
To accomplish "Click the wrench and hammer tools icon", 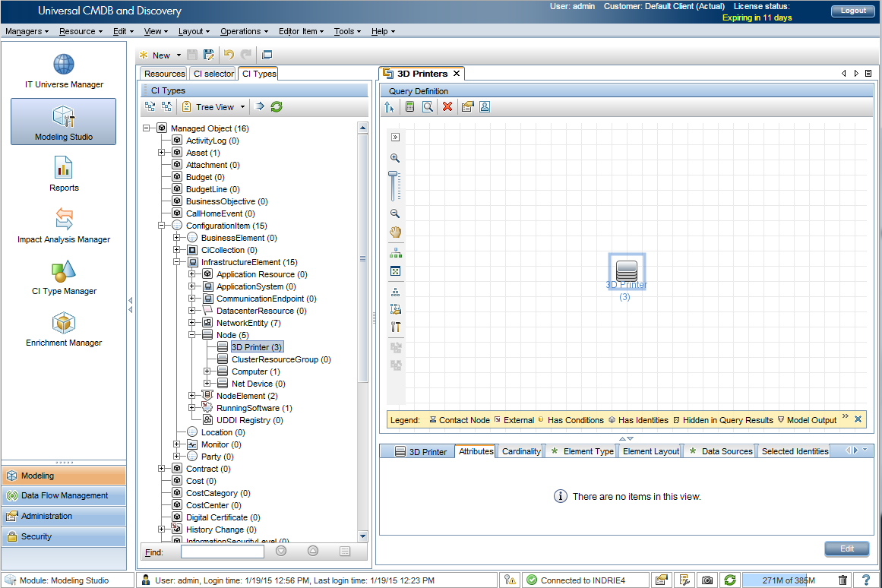I will 396,327.
